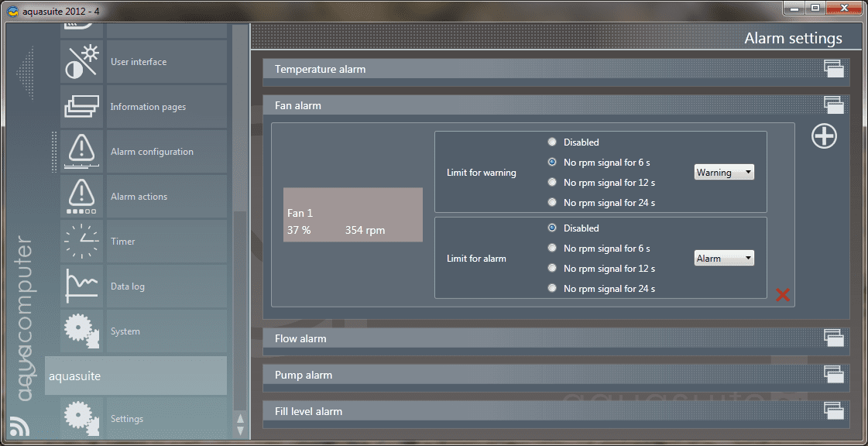Open aquasuite Settings menu entry
868x446 pixels.
[x=166, y=418]
